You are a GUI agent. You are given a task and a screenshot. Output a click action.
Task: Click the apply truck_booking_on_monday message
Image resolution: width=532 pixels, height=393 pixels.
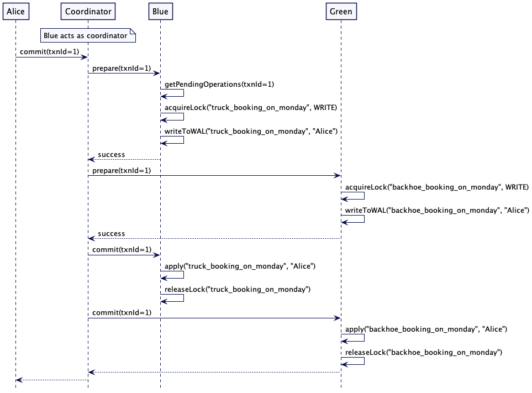pos(240,266)
